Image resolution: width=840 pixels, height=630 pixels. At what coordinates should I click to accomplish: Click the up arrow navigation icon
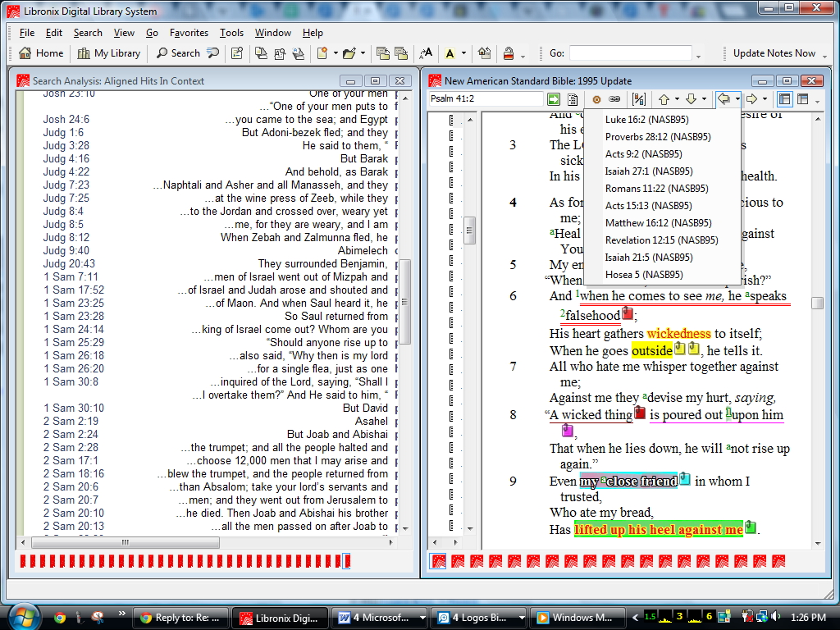664,99
